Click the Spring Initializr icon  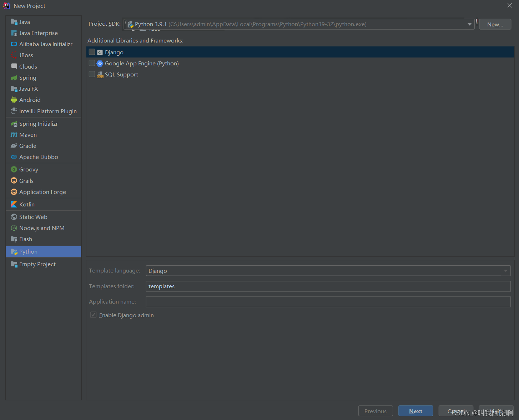[14, 124]
